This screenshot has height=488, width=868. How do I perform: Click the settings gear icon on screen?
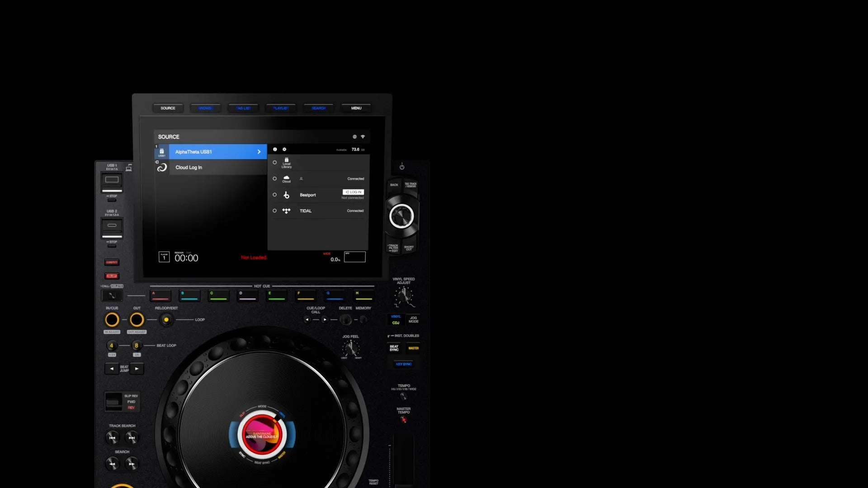pos(284,149)
